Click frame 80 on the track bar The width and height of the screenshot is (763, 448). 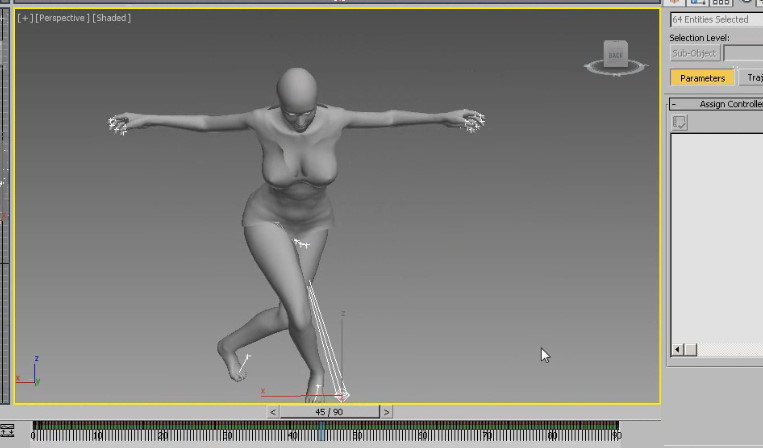tap(553, 434)
